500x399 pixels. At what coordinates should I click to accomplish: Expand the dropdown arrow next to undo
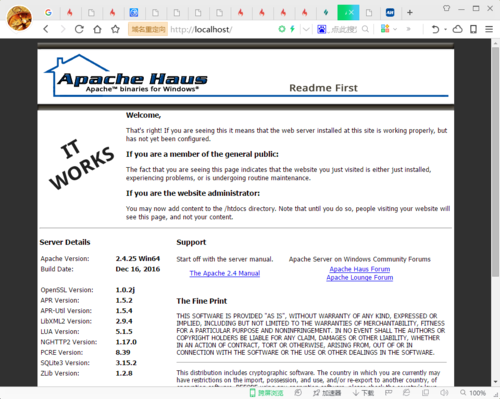[445, 29]
